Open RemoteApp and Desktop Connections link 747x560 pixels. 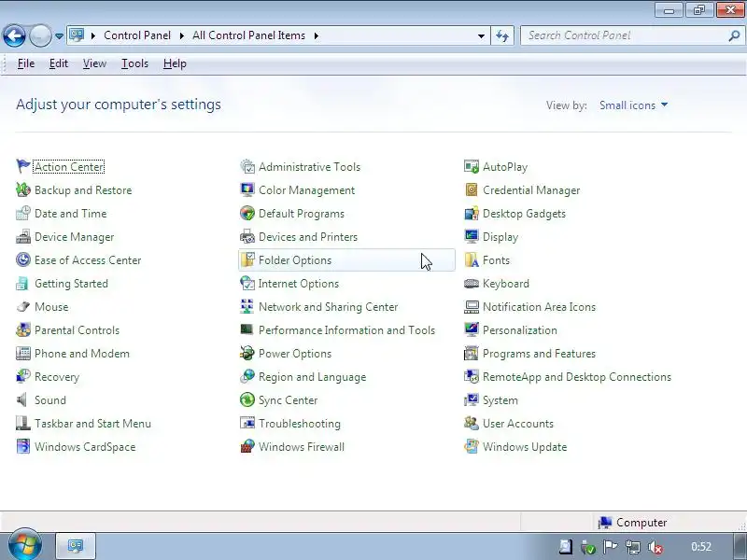point(577,377)
